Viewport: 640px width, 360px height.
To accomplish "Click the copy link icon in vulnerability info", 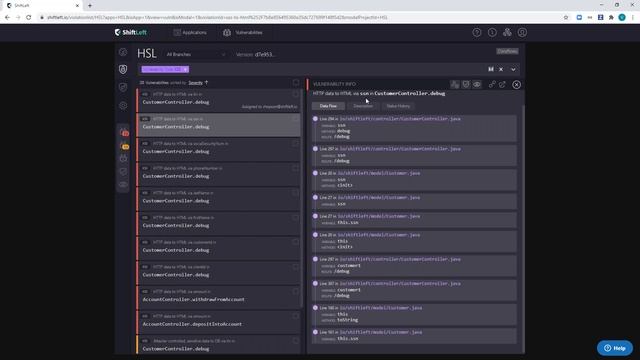I will (492, 84).
